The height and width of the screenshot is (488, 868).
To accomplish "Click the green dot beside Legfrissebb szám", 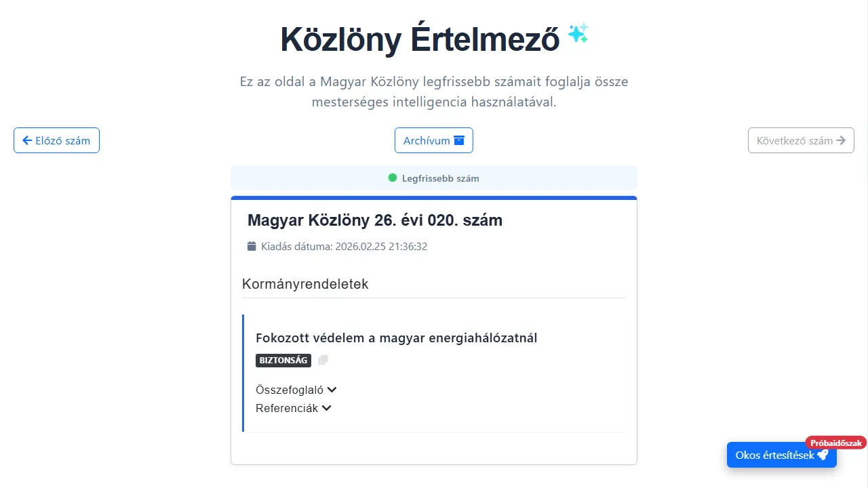I will tap(392, 178).
